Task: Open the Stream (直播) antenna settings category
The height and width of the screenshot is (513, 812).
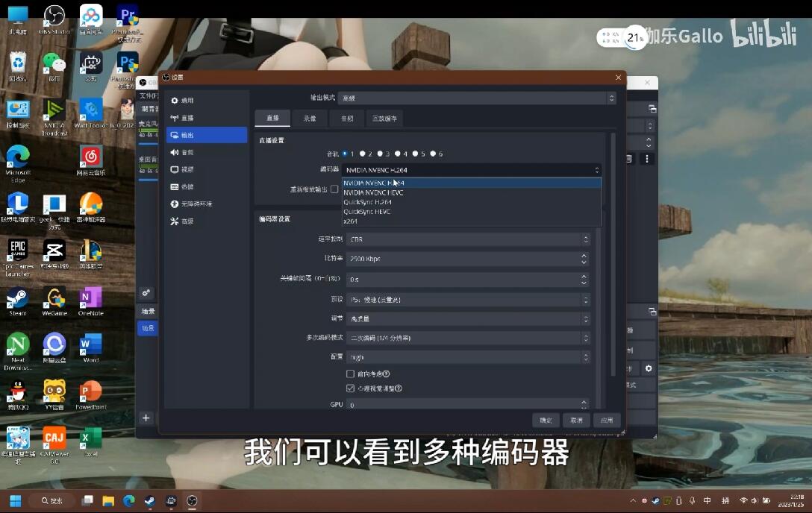Action: click(x=207, y=118)
